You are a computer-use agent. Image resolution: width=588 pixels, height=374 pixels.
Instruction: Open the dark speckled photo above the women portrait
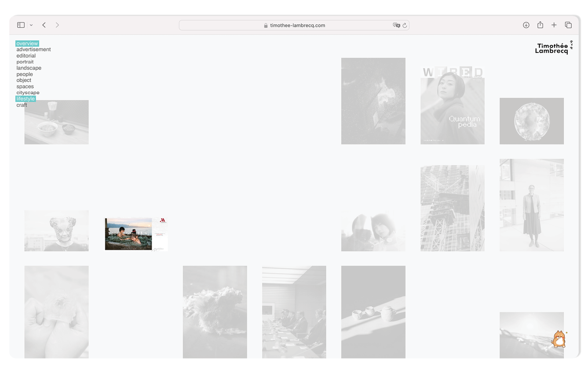[373, 101]
